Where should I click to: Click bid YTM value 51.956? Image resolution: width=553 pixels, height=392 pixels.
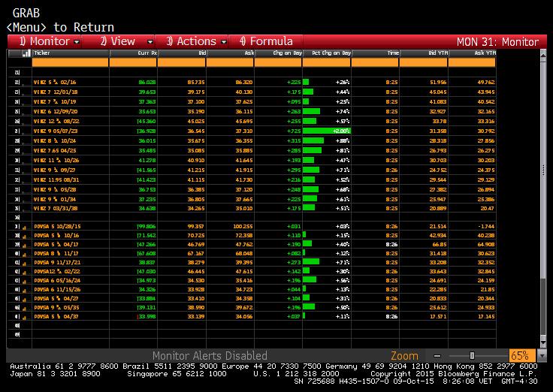pyautogui.click(x=438, y=83)
